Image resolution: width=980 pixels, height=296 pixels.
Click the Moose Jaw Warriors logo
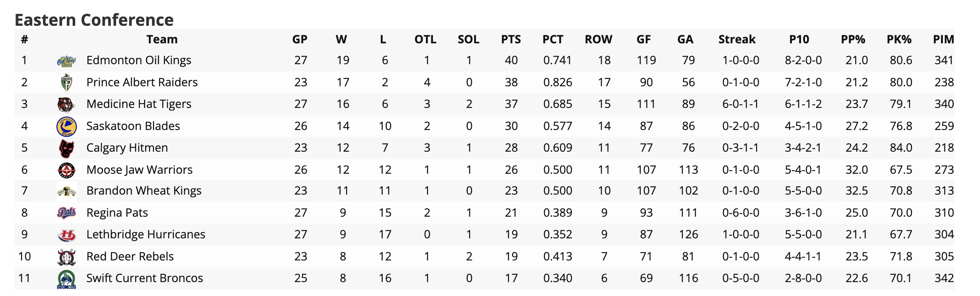click(66, 170)
